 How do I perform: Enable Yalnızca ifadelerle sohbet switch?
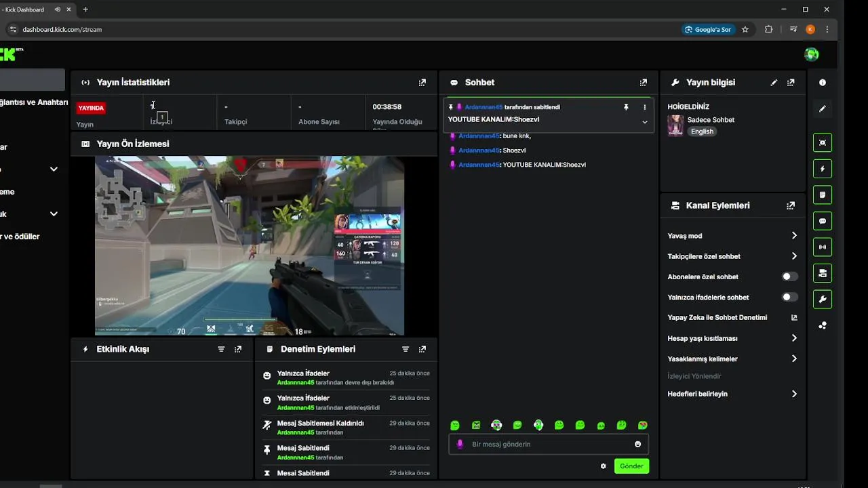(x=789, y=297)
